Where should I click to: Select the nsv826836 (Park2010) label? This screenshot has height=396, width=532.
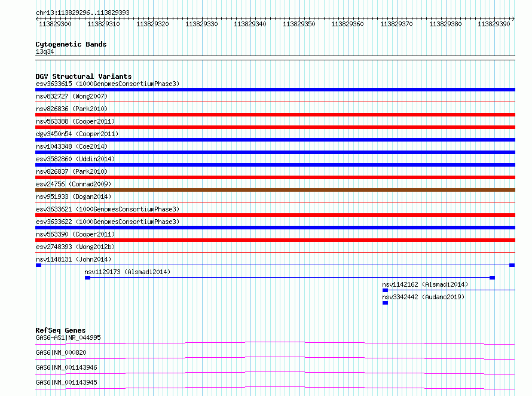pyautogui.click(x=72, y=109)
